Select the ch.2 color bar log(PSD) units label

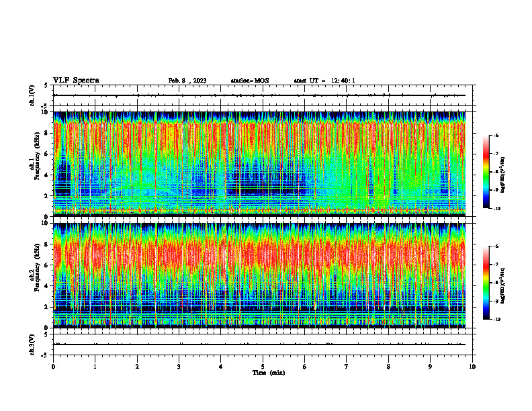pos(502,285)
